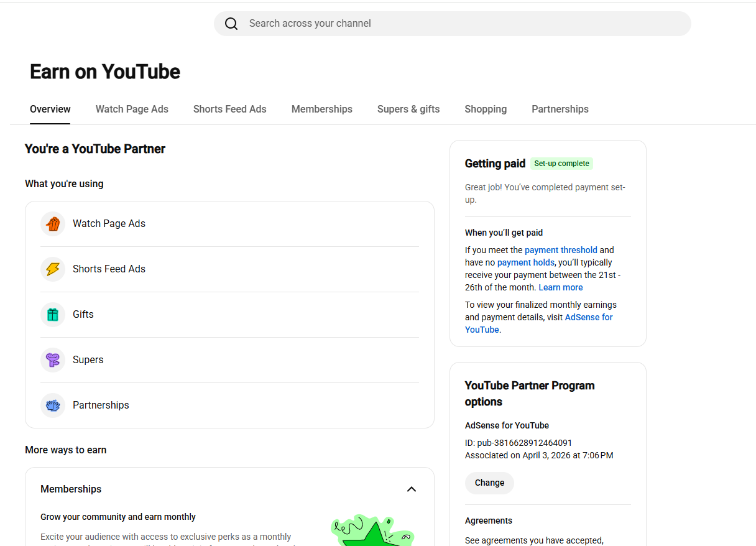Click the 'More ways to earn' heading
This screenshot has width=756, height=546.
coord(66,450)
